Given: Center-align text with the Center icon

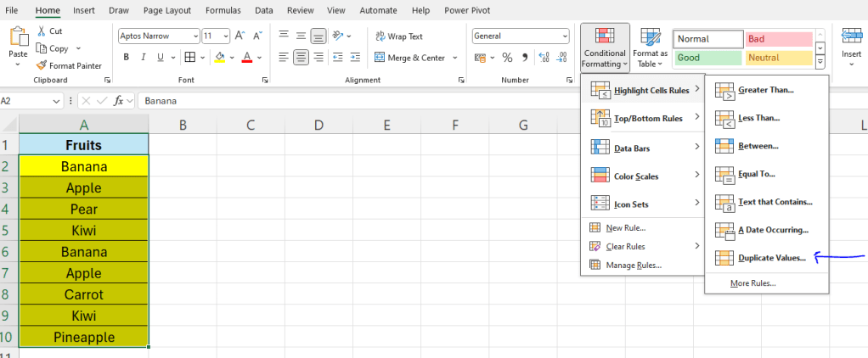Looking at the screenshot, I should point(301,58).
